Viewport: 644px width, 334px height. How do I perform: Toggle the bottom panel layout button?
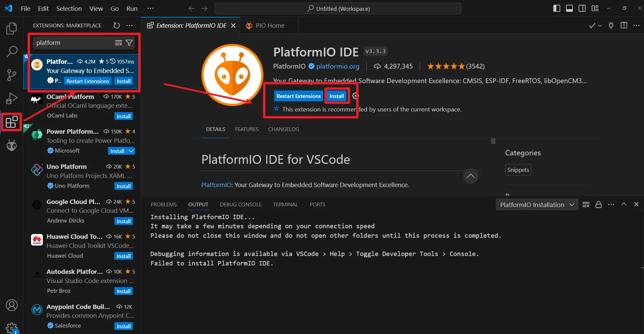click(x=569, y=8)
